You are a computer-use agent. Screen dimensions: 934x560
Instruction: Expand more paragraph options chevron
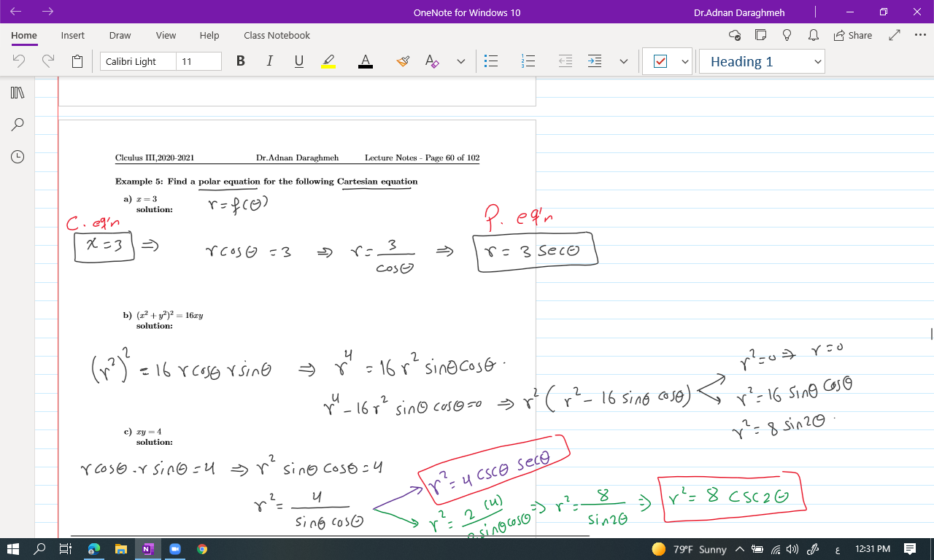(x=623, y=62)
